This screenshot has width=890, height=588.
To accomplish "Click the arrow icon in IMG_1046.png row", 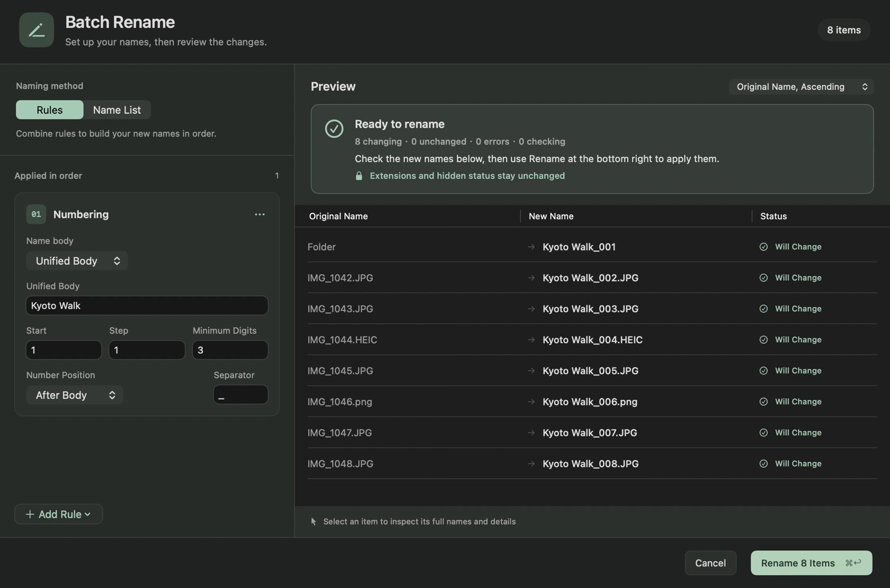I will [x=531, y=402].
